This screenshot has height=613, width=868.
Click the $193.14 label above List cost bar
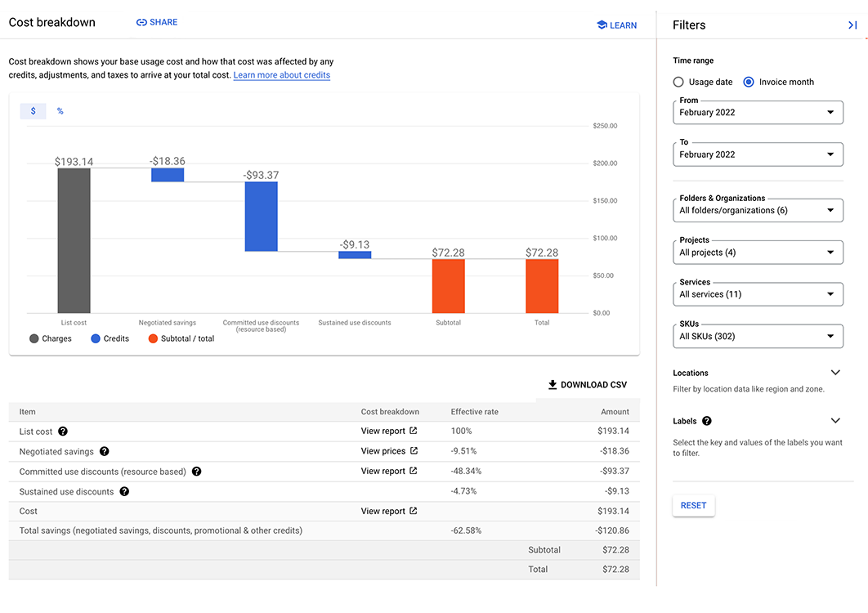coord(74,162)
